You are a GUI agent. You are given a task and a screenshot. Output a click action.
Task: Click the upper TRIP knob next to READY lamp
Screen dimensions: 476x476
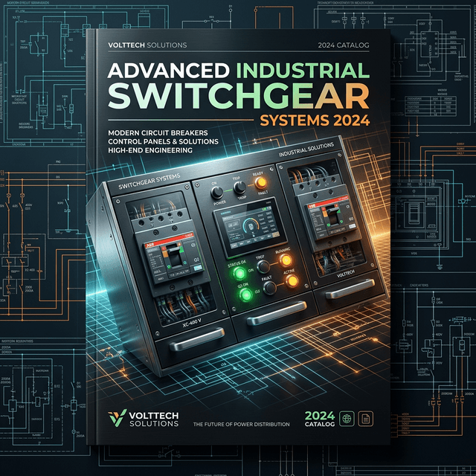coord(239,187)
